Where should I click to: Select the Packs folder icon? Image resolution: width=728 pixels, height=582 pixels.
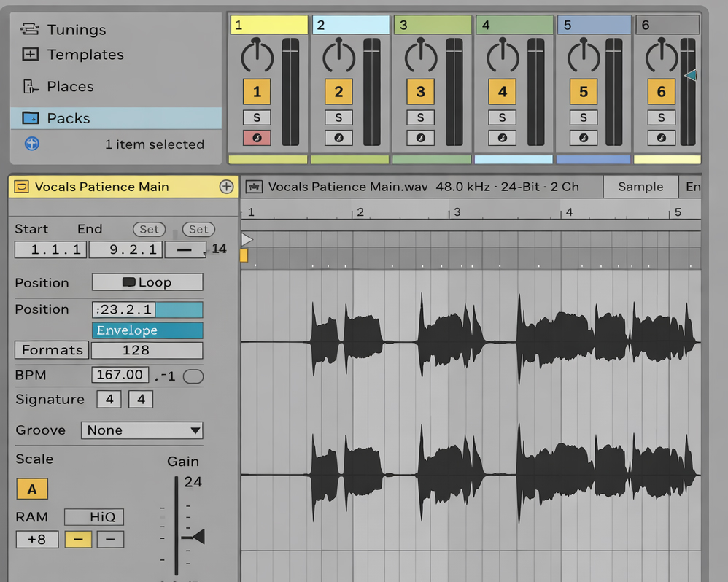tap(31, 118)
